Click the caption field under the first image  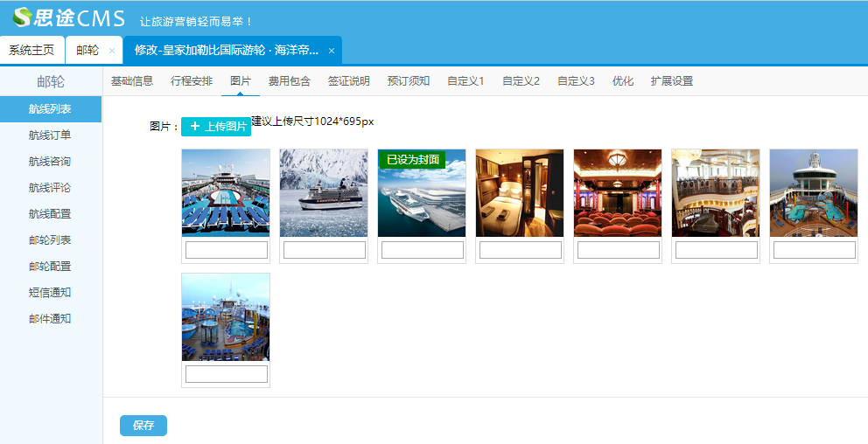coord(226,250)
